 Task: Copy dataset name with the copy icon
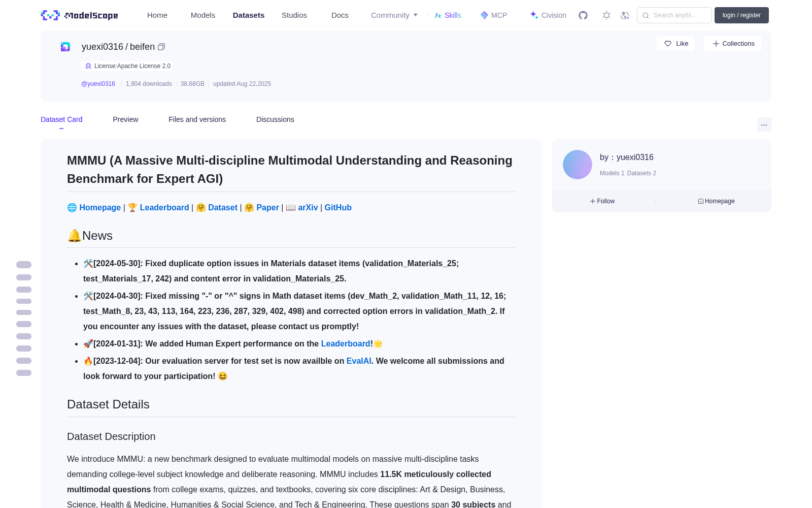[x=161, y=47]
